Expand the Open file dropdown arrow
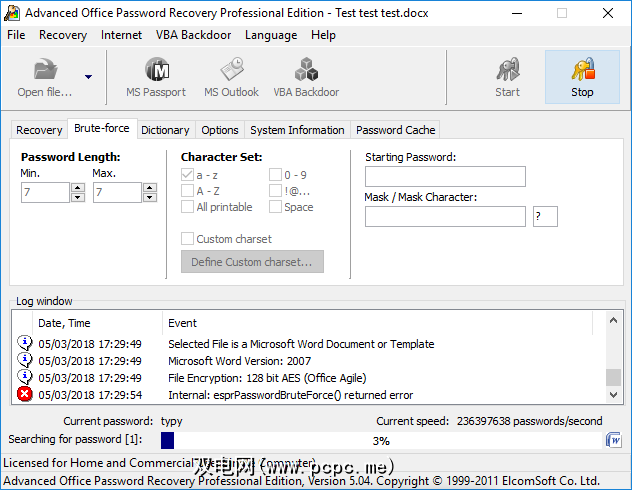Image resolution: width=632 pixels, height=490 pixels. point(88,77)
